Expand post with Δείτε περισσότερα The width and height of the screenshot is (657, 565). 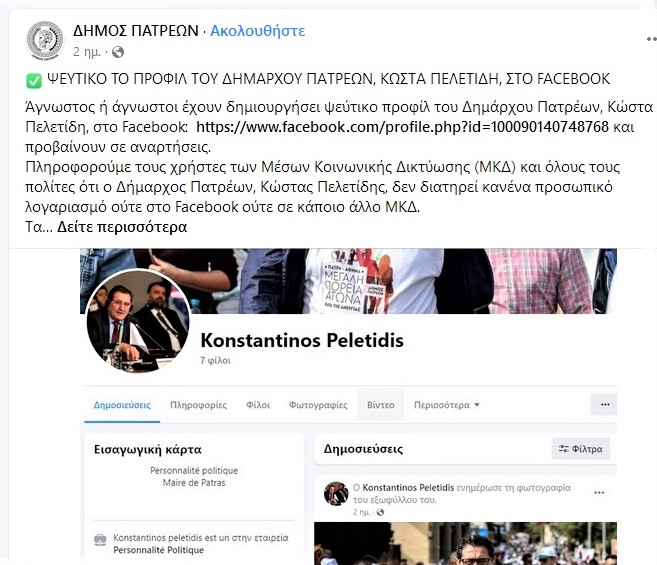tap(122, 227)
